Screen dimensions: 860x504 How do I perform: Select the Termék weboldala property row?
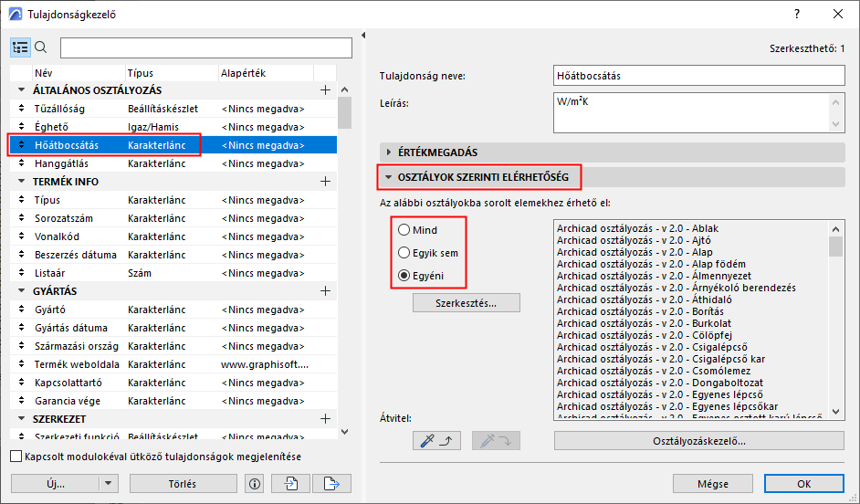[x=173, y=364]
